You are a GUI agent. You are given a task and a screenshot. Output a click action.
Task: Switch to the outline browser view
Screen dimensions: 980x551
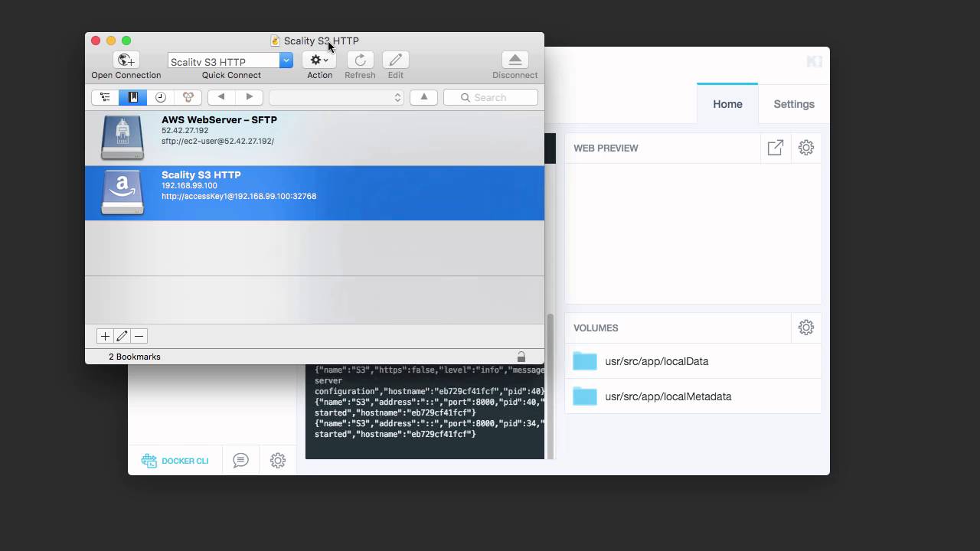tap(105, 97)
